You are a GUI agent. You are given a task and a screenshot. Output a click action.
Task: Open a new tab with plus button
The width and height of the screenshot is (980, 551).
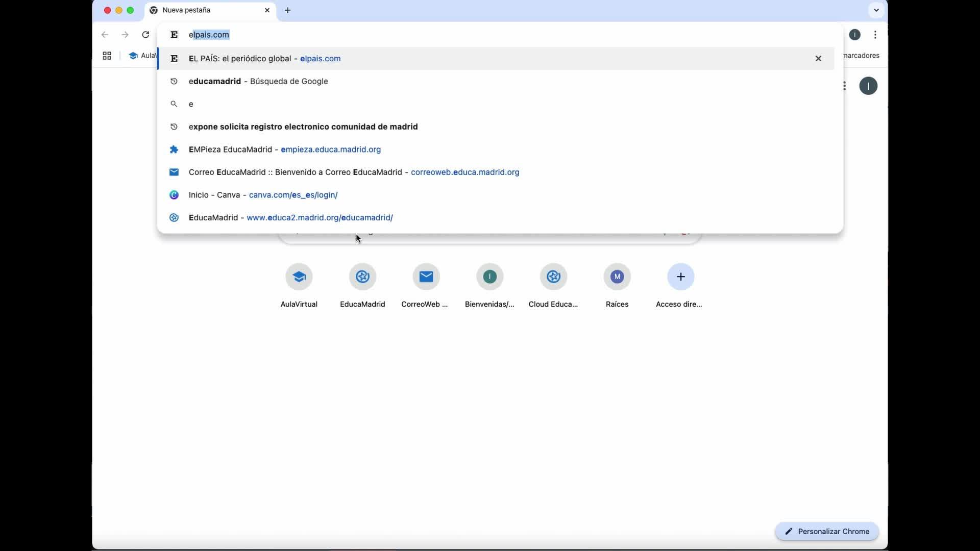pos(288,10)
